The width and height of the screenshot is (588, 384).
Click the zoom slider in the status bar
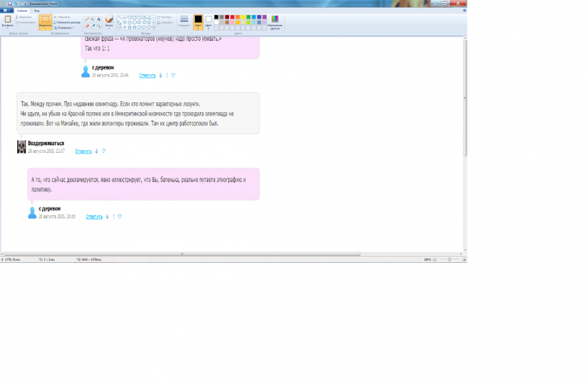[450, 259]
